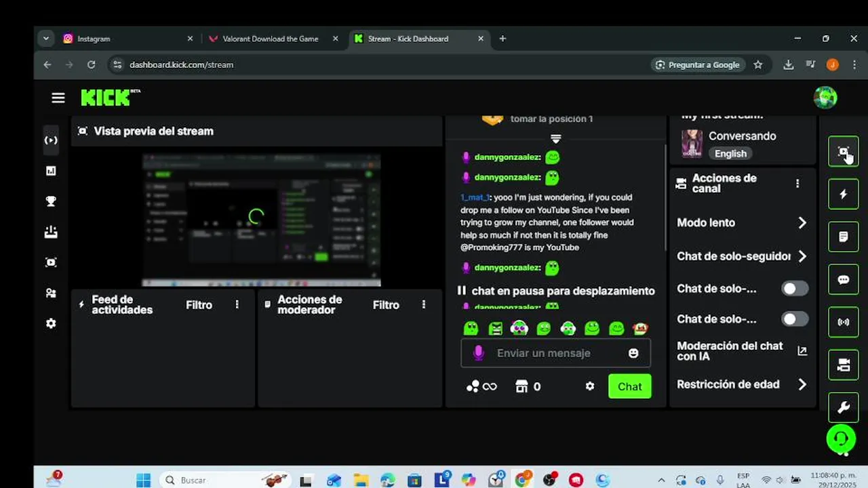Go back with the browser back arrow
Viewport: 868px width, 488px height.
point(47,64)
